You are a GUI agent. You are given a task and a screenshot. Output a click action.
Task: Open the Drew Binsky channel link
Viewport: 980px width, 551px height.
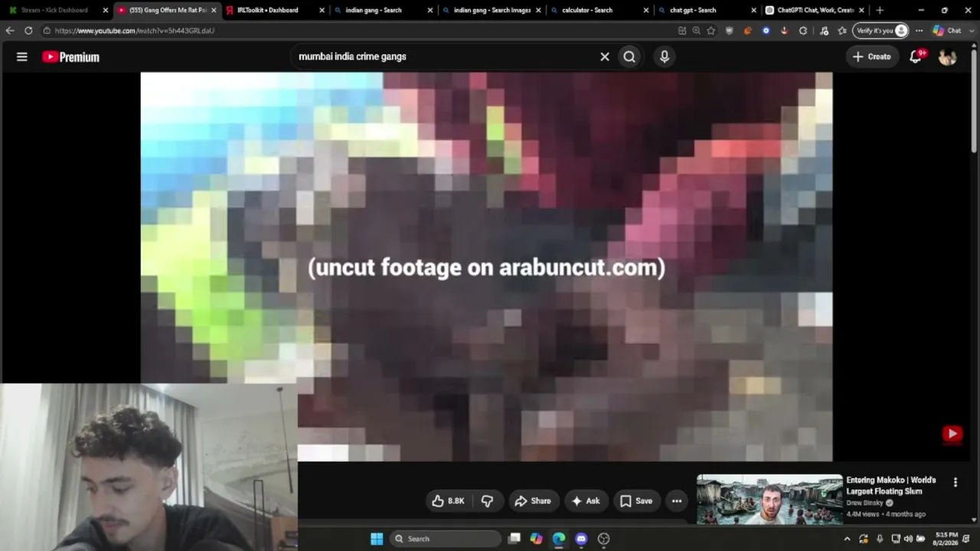pos(864,503)
